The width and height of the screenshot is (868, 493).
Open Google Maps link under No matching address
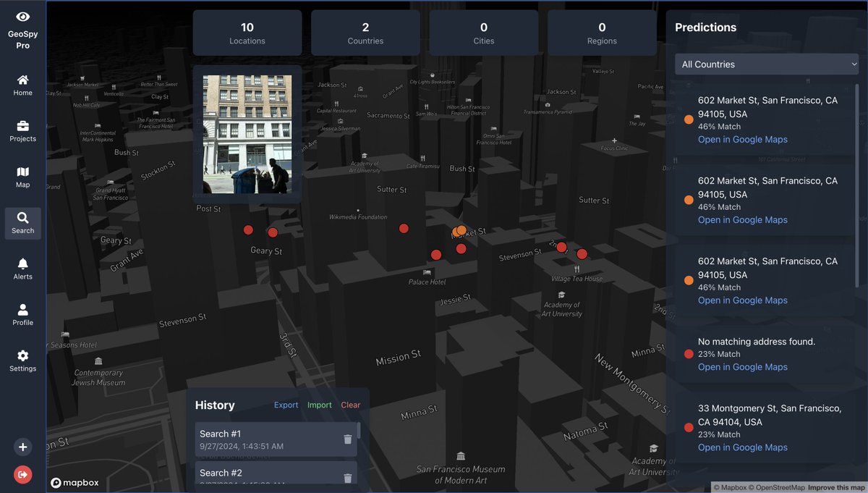click(742, 367)
